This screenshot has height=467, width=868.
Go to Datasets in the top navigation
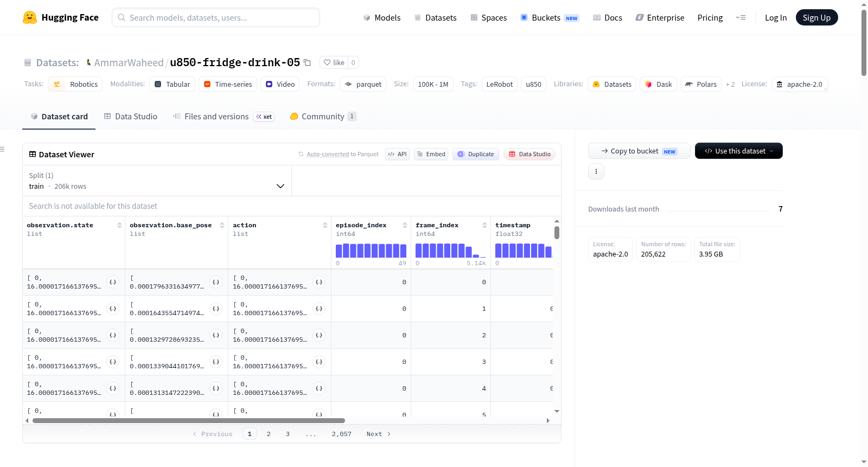[435, 17]
